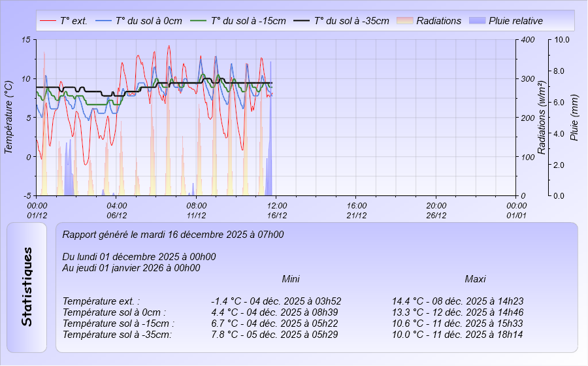Click the 26/12 date axis label
Image resolution: width=588 pixels, height=366 pixels.
pyautogui.click(x=436, y=216)
